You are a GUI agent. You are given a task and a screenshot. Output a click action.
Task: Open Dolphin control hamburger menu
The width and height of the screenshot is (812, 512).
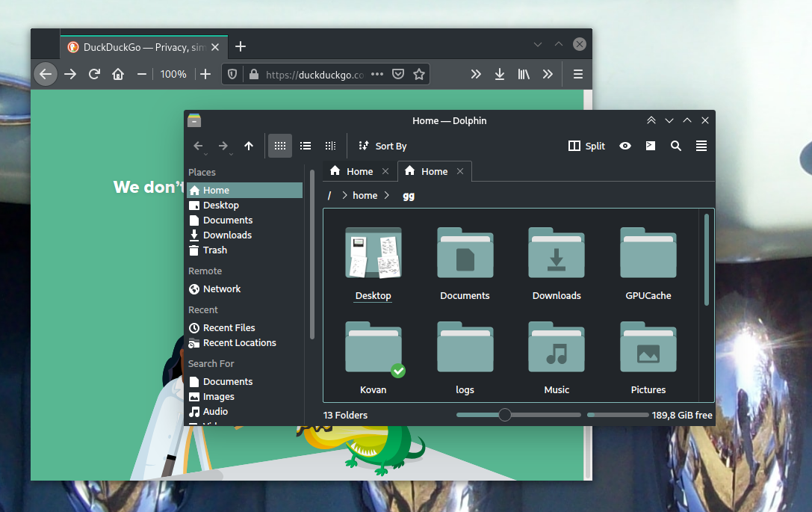(701, 146)
